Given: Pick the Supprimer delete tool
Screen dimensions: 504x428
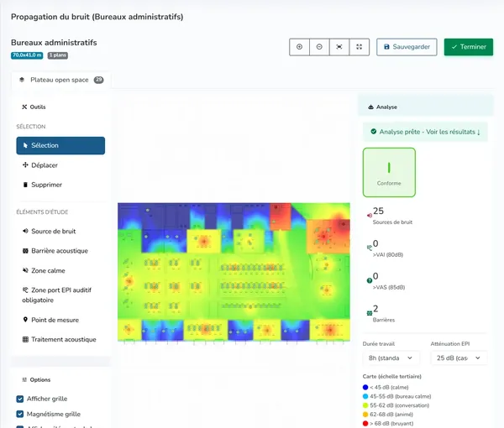Looking at the screenshot, I should click(x=60, y=185).
